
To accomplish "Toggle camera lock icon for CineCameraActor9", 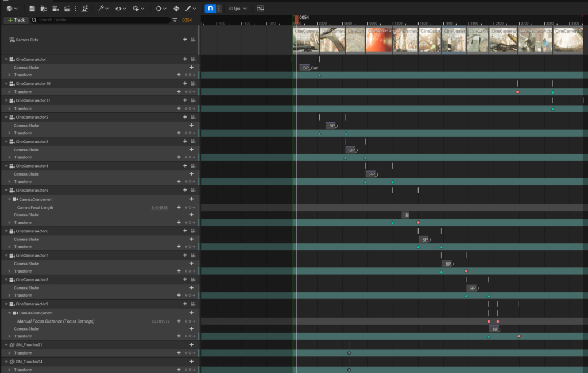I will 193,304.
